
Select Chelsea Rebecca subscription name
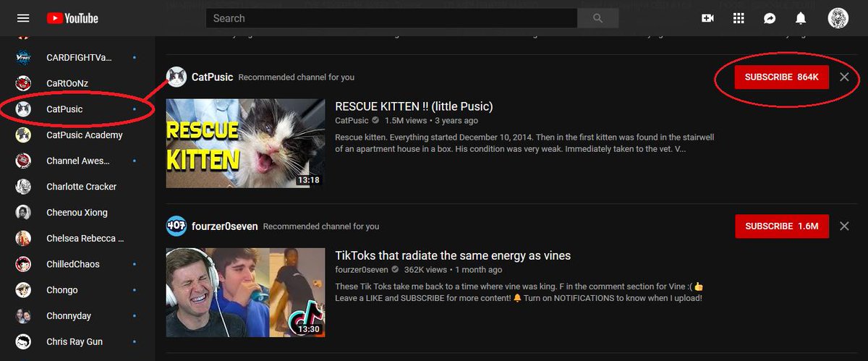pos(85,238)
